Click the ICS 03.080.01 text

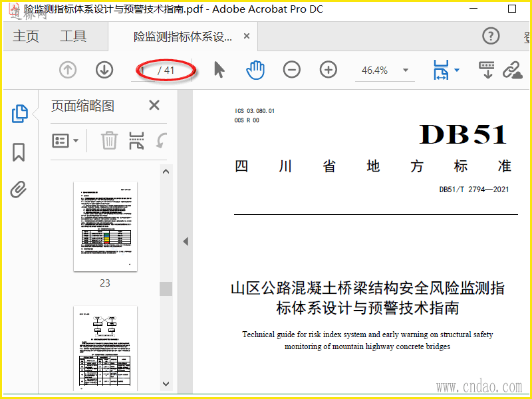click(x=255, y=111)
